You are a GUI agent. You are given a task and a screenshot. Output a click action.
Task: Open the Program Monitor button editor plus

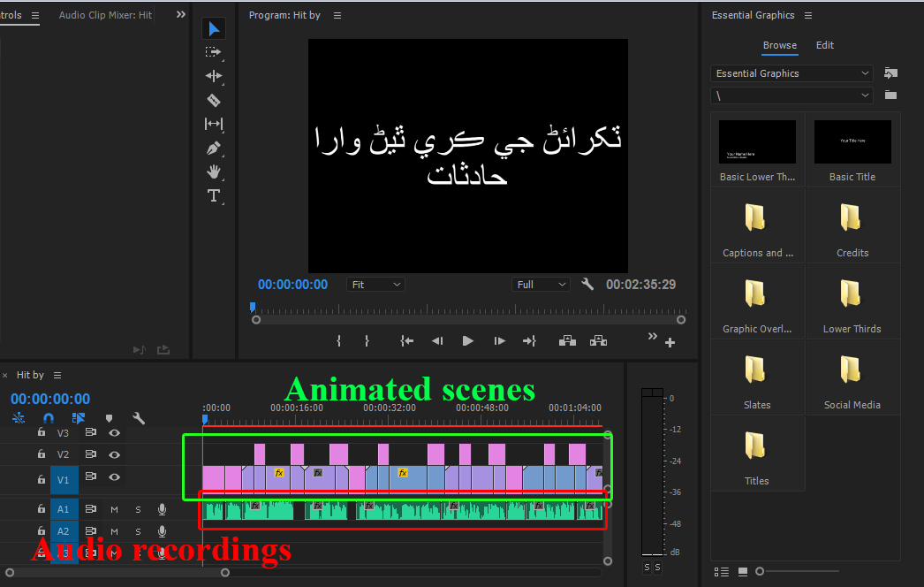(x=670, y=343)
